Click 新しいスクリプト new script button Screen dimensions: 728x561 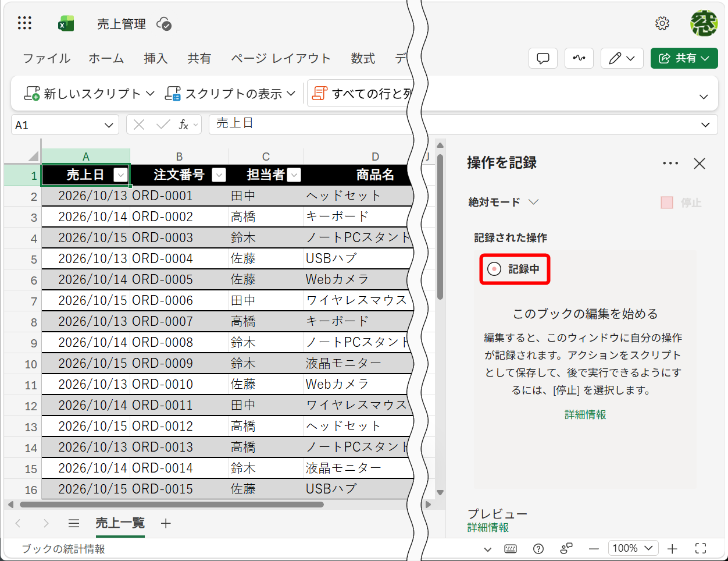(x=82, y=94)
